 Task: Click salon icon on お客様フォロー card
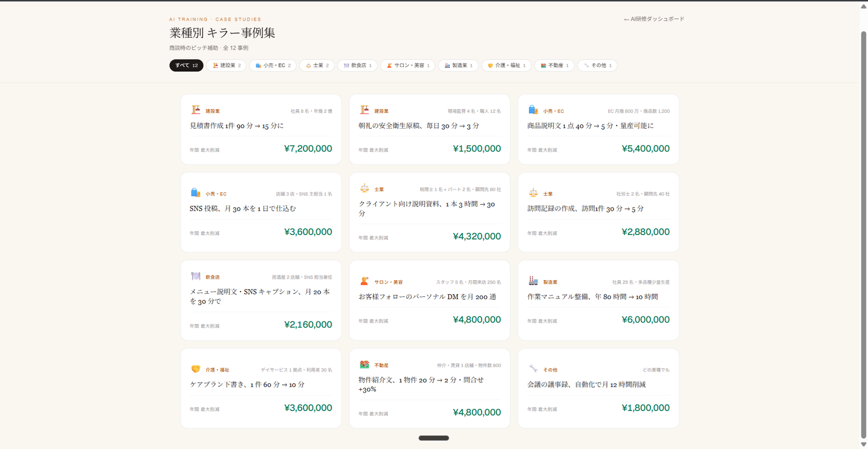click(x=364, y=281)
